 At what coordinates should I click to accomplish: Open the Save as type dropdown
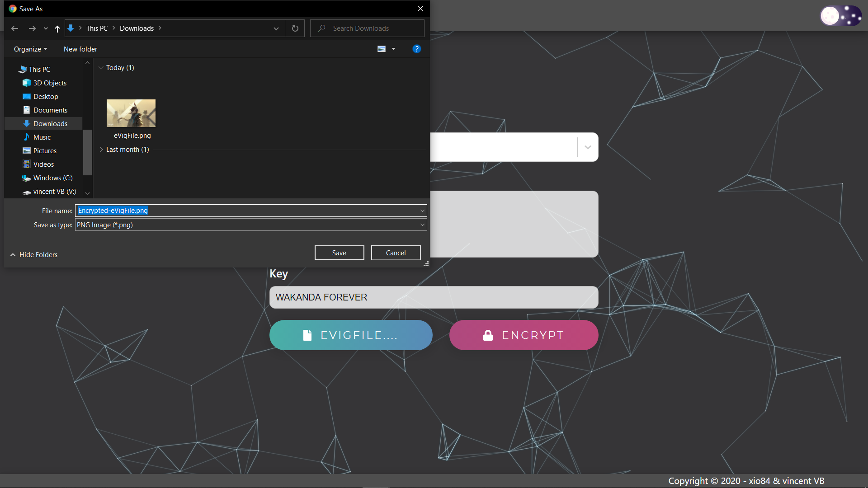click(x=422, y=225)
